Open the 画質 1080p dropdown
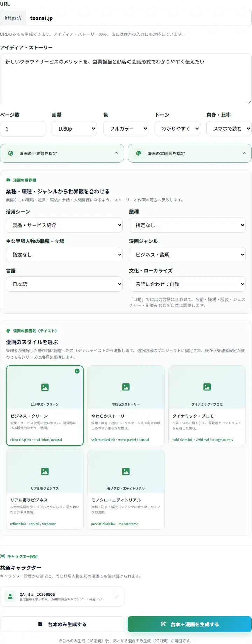 (x=74, y=129)
